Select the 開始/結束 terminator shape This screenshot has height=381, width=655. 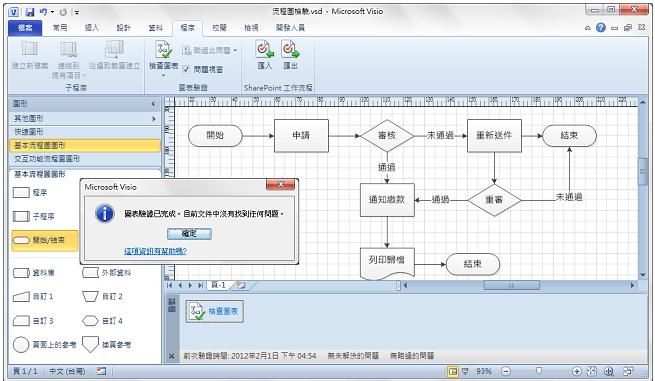pyautogui.click(x=45, y=240)
